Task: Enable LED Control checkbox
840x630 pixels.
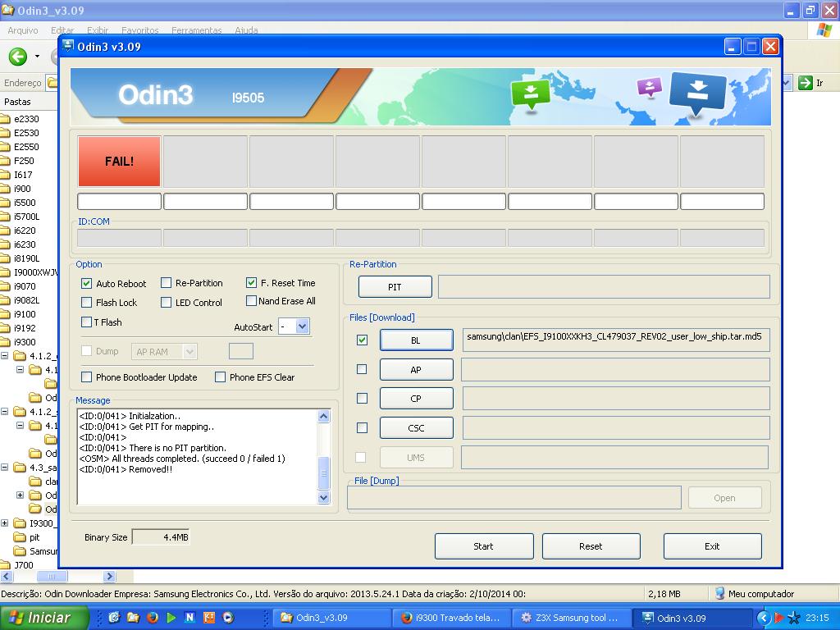Action: click(x=166, y=302)
